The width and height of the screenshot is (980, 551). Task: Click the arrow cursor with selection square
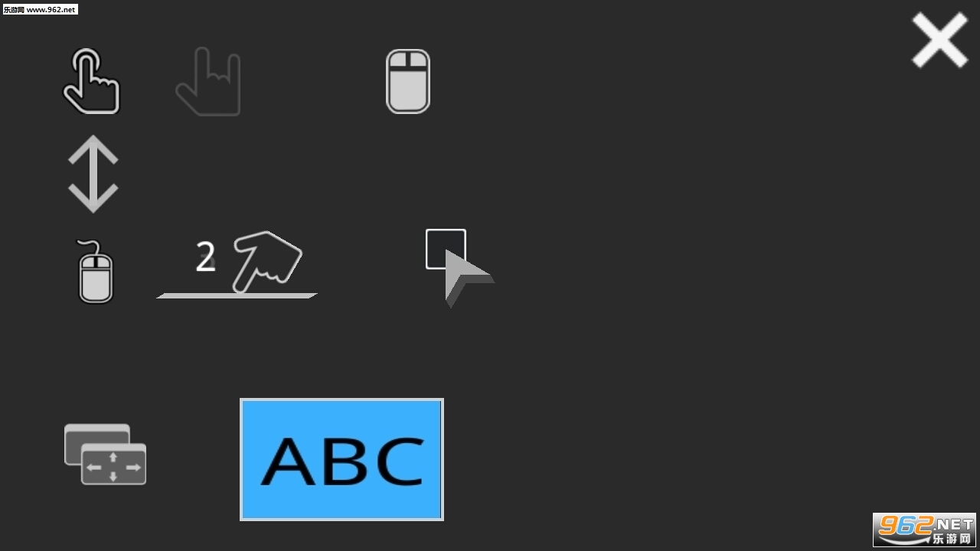point(459,268)
